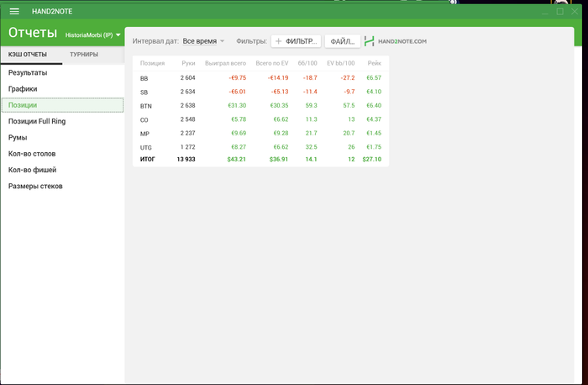The height and width of the screenshot is (385, 588).
Task: Open the hamburger menu icon
Action: pos(14,11)
